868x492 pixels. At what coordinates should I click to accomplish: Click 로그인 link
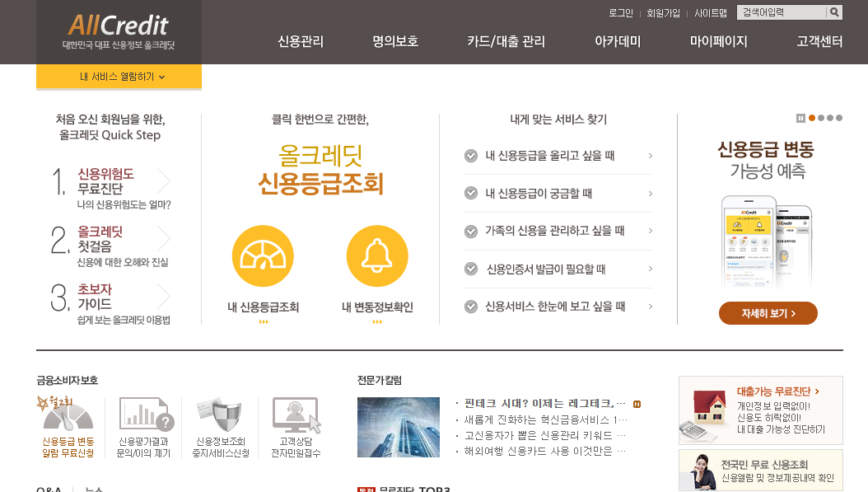[621, 12]
